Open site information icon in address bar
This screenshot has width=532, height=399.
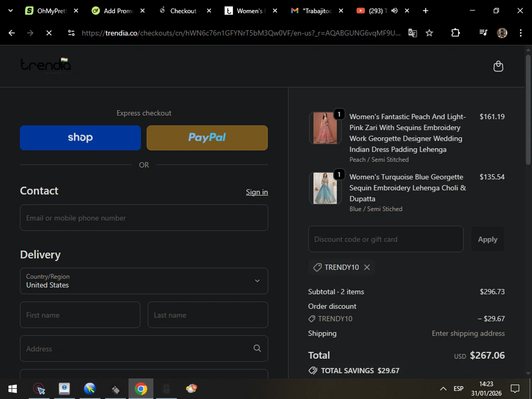tap(71, 33)
